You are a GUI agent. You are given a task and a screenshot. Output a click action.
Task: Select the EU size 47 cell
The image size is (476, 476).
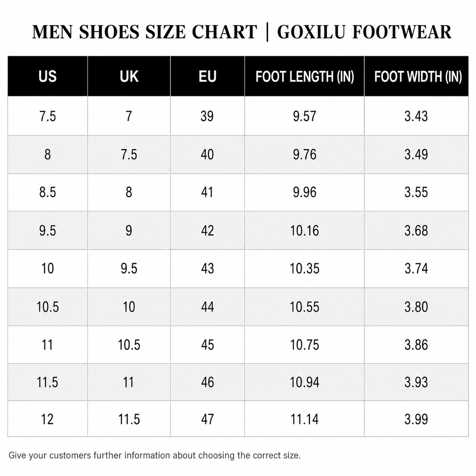coord(207,419)
